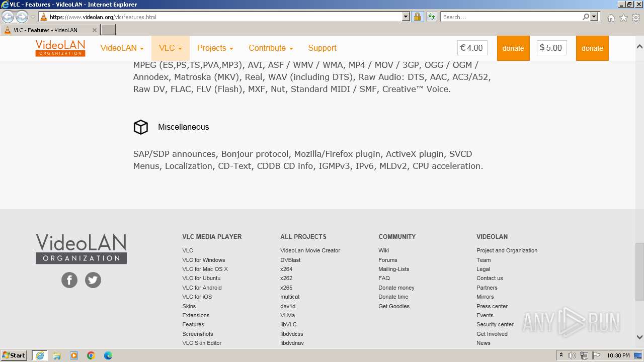Open VideoLAN Twitter page icon

[x=93, y=280]
